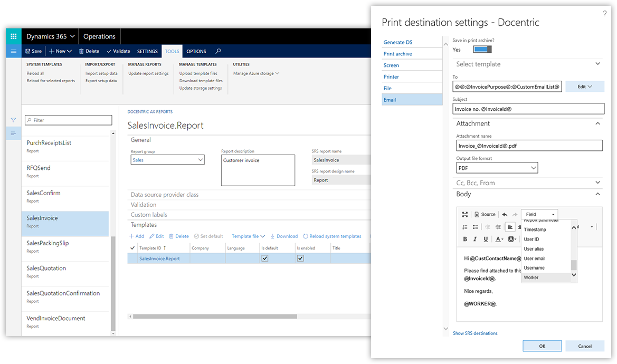Expand the Cc, Bcc, From section
Image resolution: width=617 pixels, height=364 pixels.
(x=528, y=183)
